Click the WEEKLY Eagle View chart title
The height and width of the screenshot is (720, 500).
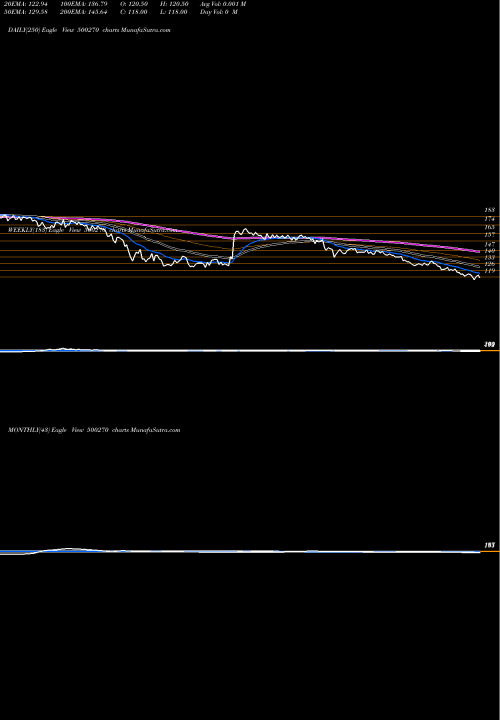click(x=92, y=230)
